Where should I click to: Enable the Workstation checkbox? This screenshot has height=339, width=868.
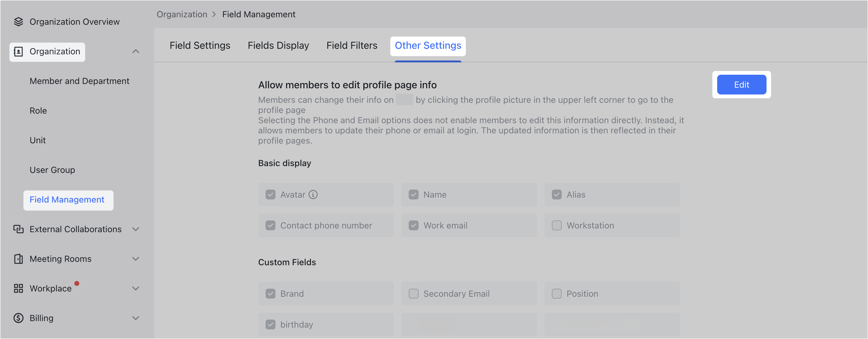click(x=556, y=225)
